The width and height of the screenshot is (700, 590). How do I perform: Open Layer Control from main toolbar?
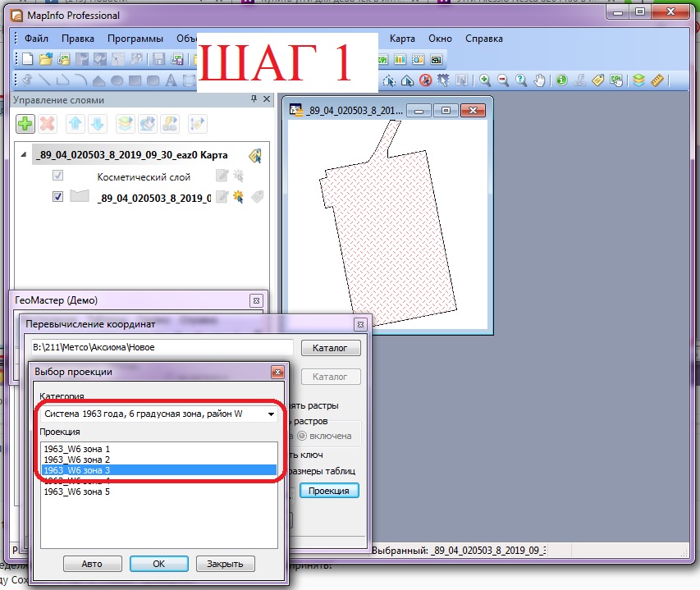coord(638,80)
